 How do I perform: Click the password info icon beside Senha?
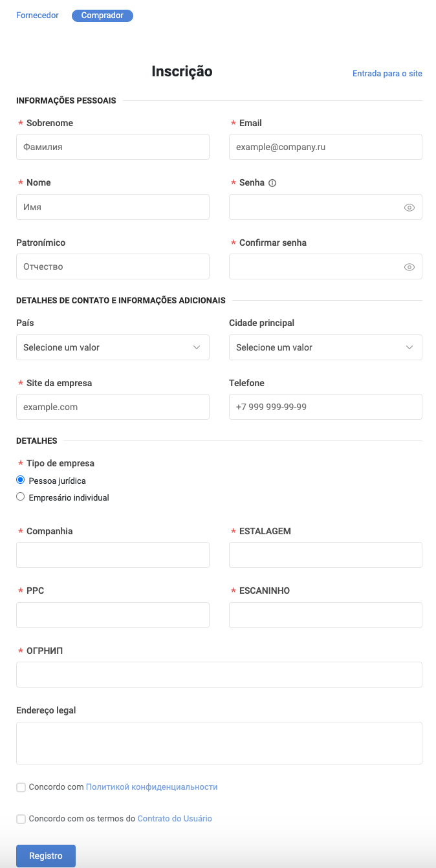[x=272, y=183]
